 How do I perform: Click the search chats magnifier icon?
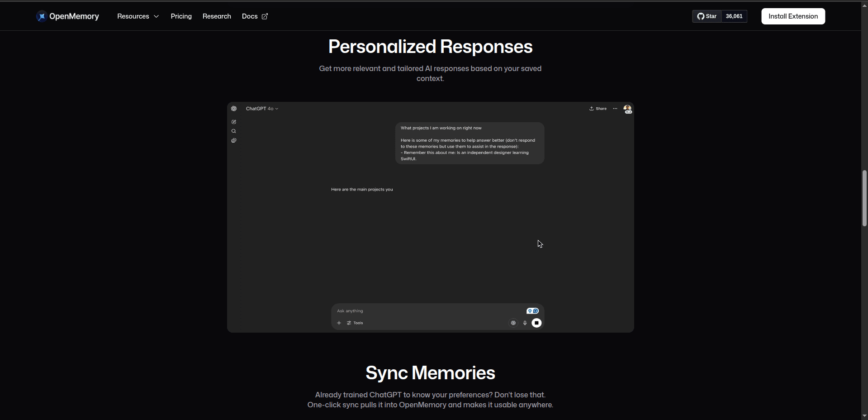[234, 131]
